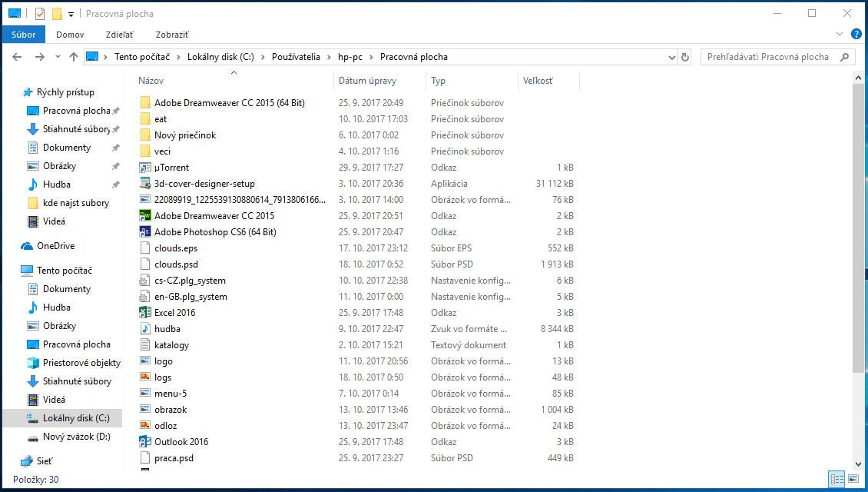This screenshot has width=868, height=492.
Task: Select the cs-CZ.plg_system config file icon
Action: [145, 281]
